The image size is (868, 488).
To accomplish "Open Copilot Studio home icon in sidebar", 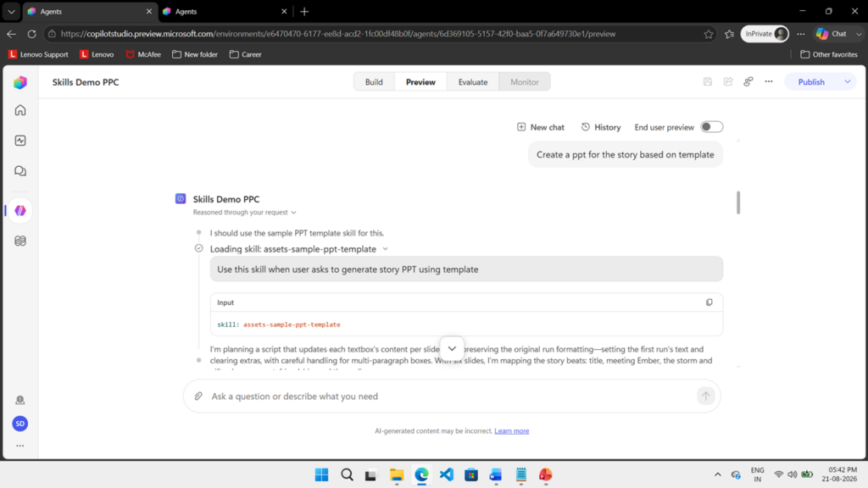I will click(x=20, y=110).
